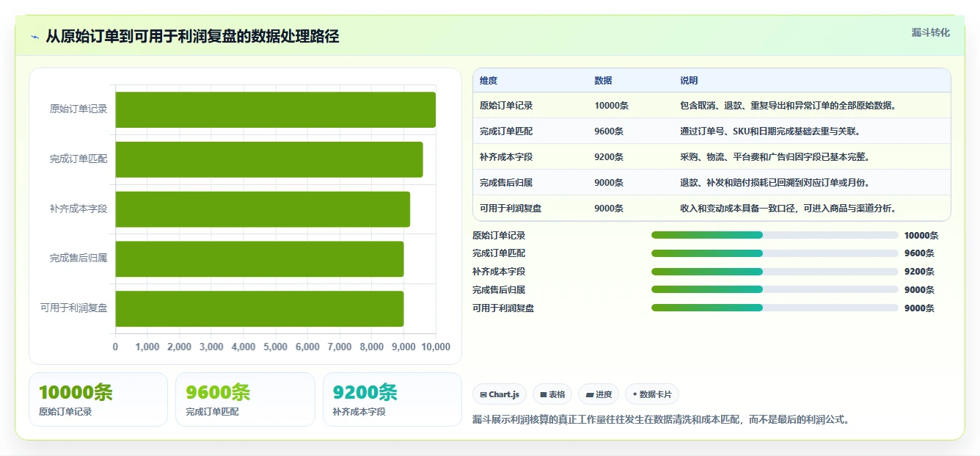980x456 pixels.
Task: Click the 完成订单匹配 label in the progress list
Action: 499,253
